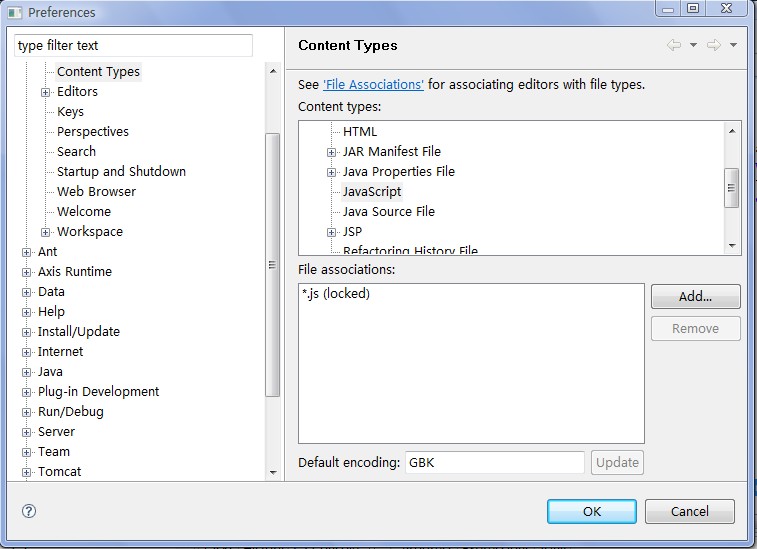The height and width of the screenshot is (549, 757).
Task: Expand the Editors tree node
Action: (45, 92)
